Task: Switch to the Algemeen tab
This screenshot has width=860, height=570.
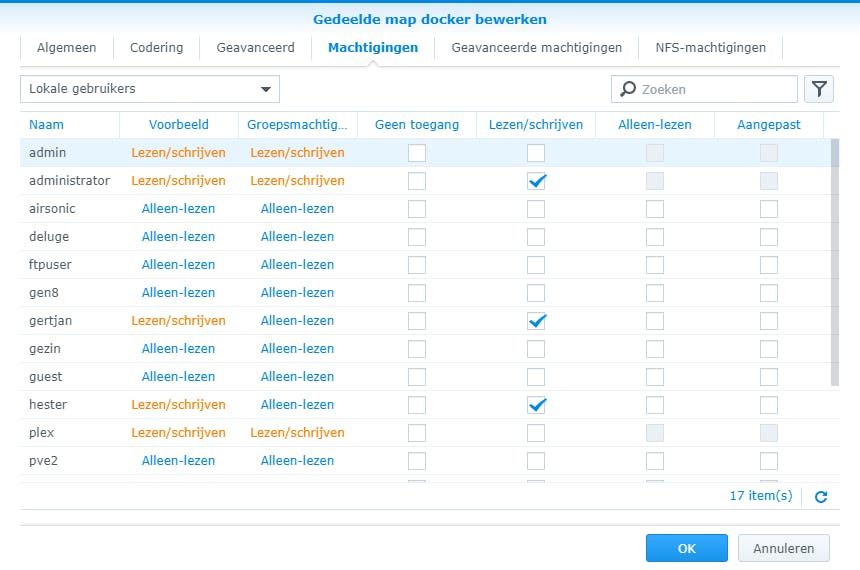Action: point(67,47)
